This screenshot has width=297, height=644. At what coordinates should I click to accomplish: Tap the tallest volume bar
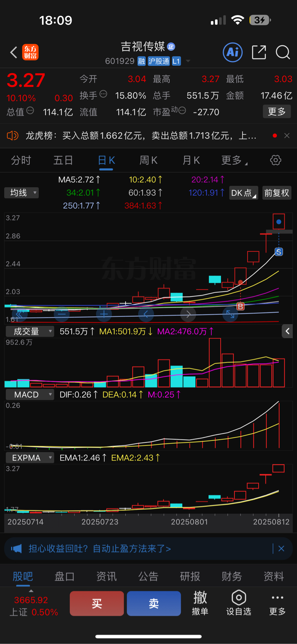click(215, 363)
